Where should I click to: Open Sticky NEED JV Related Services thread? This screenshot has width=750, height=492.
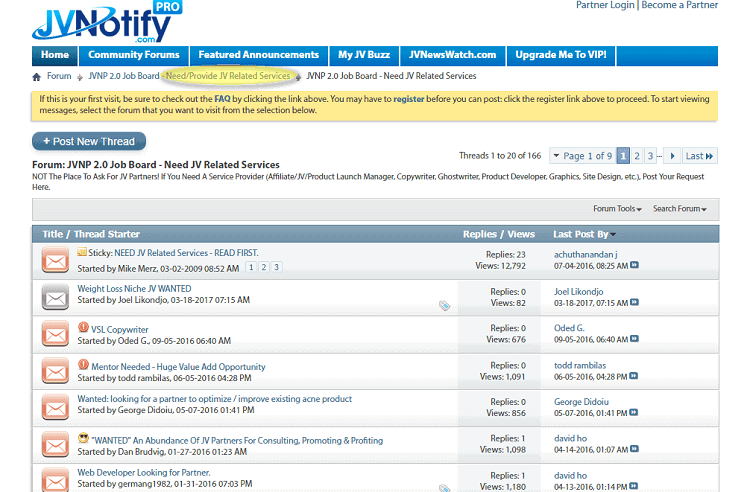pos(186,253)
